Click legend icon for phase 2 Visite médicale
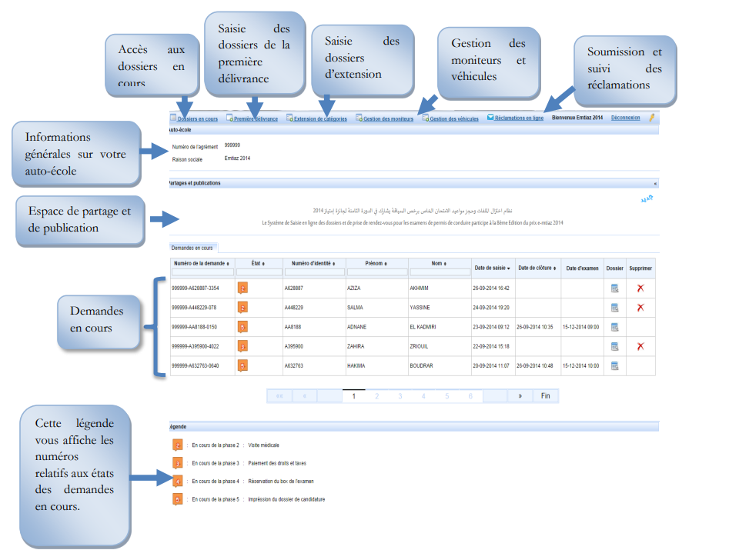Viewport: 739px width, 560px height. pyautogui.click(x=178, y=445)
